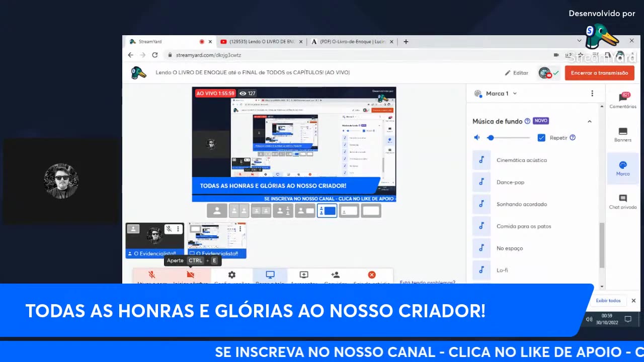The image size is (644, 362).
Task: Click the Windows taskbar volume icon
Action: click(x=589, y=319)
